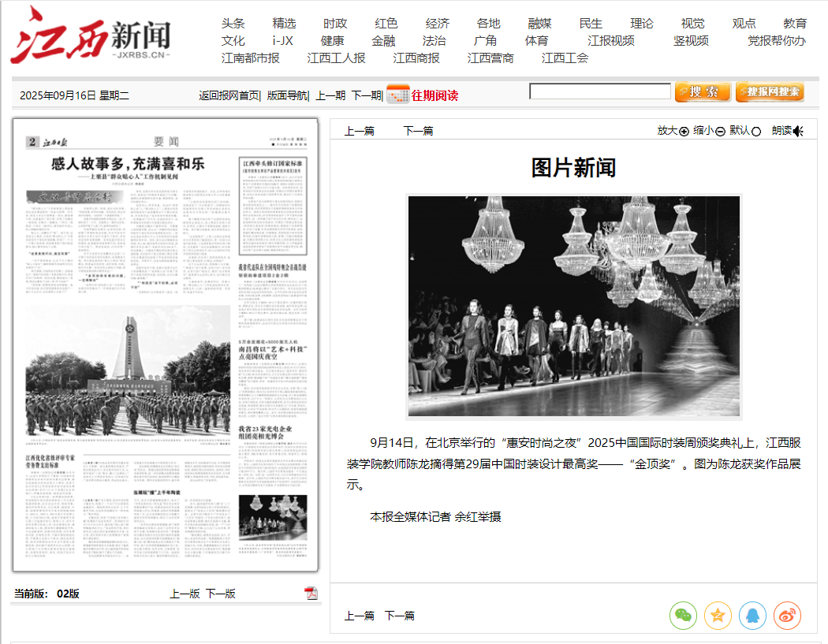Viewport: 828px width, 644px height.
Task: Click inside the search text field
Action: [599, 92]
